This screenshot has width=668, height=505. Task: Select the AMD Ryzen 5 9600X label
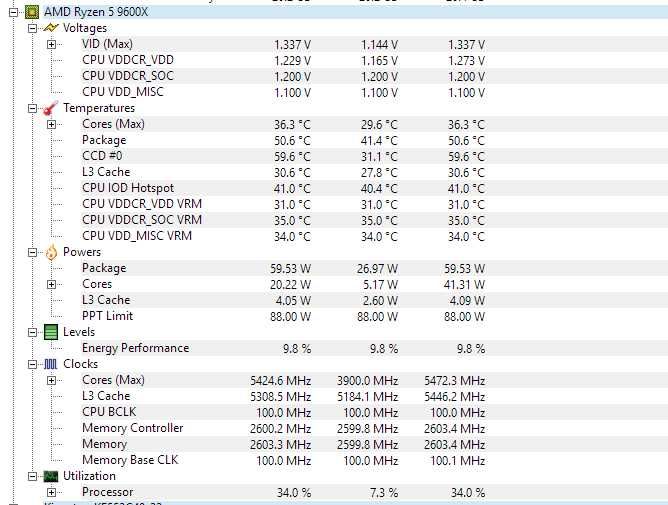point(96,12)
